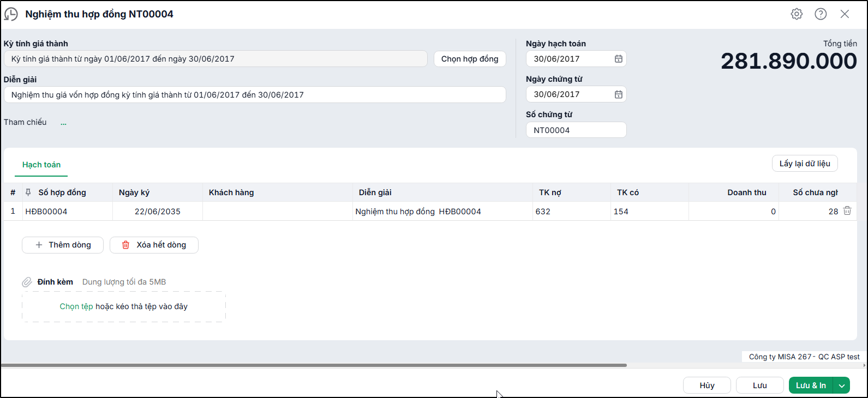
Task: Add a row with Thêm dòng
Action: tap(63, 245)
